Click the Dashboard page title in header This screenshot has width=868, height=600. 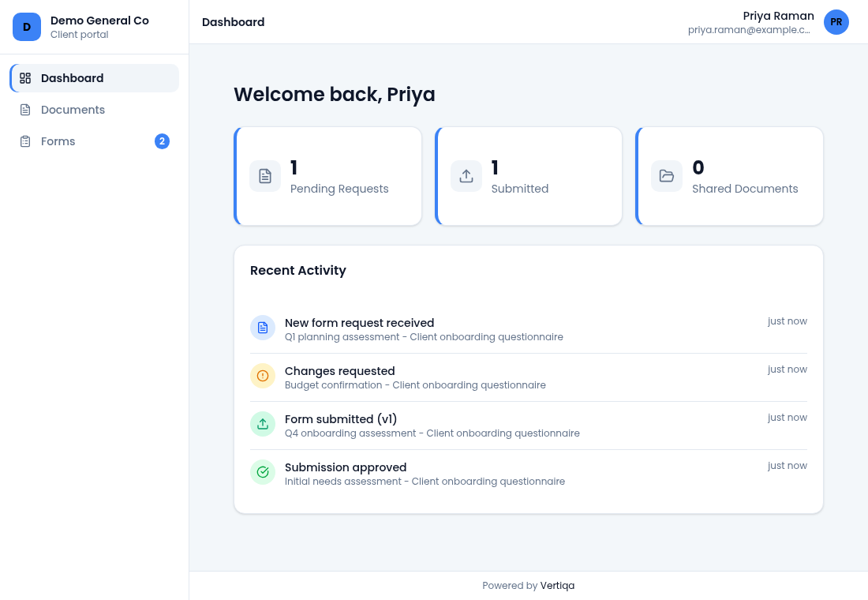click(233, 22)
